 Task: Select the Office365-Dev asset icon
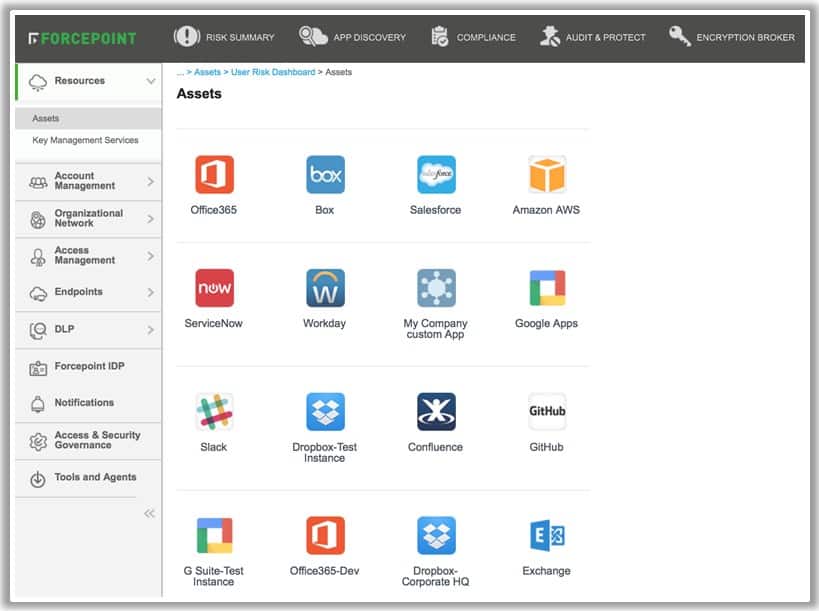[x=325, y=535]
